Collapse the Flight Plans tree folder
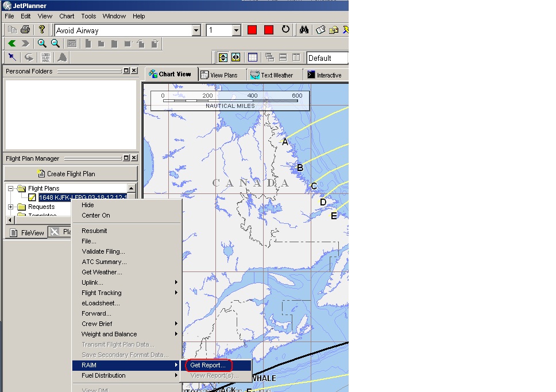Image resolution: width=556 pixels, height=392 pixels. click(x=11, y=188)
